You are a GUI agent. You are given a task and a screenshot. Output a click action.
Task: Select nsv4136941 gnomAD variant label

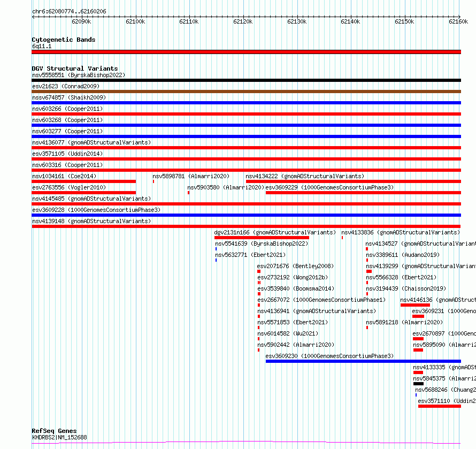click(317, 311)
